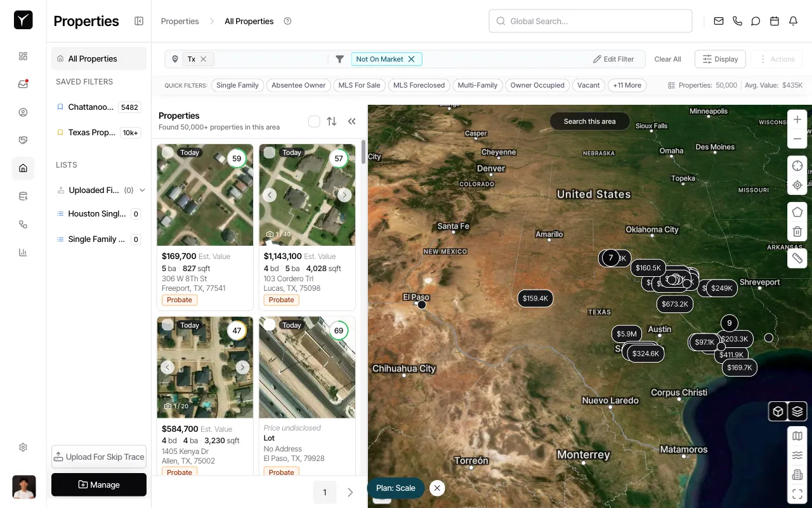Open the All Properties sidebar item
Screen dimensions: 812x508
(93, 58)
